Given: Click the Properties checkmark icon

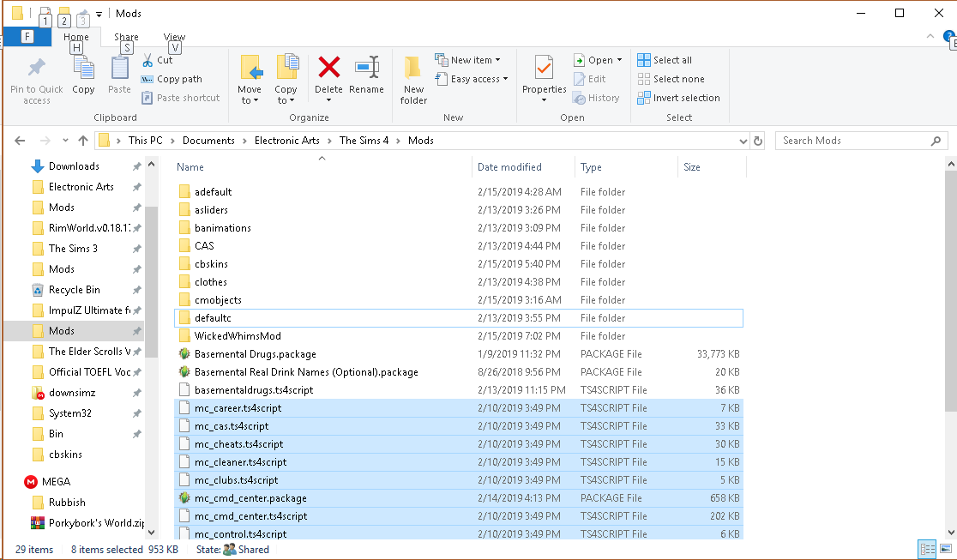Looking at the screenshot, I should (x=544, y=68).
